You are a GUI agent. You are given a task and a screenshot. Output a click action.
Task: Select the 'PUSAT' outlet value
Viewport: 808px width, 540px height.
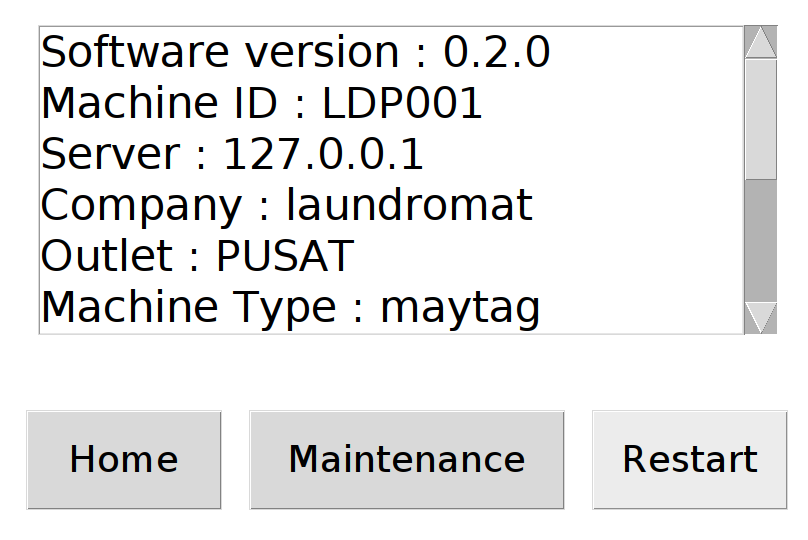[285, 257]
